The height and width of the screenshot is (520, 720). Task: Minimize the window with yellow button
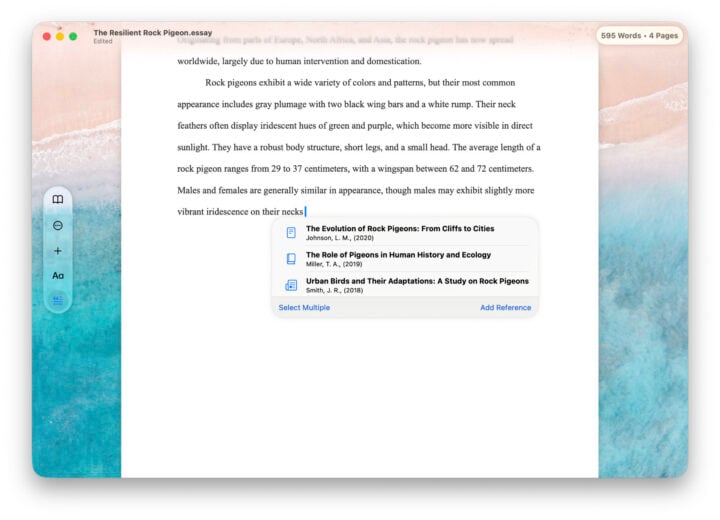click(60, 36)
